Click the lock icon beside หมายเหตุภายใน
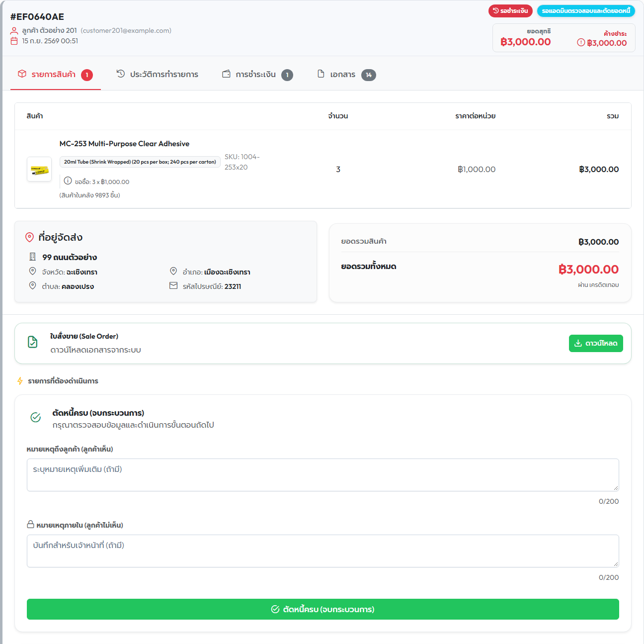Image resolution: width=644 pixels, height=644 pixels. tap(30, 524)
